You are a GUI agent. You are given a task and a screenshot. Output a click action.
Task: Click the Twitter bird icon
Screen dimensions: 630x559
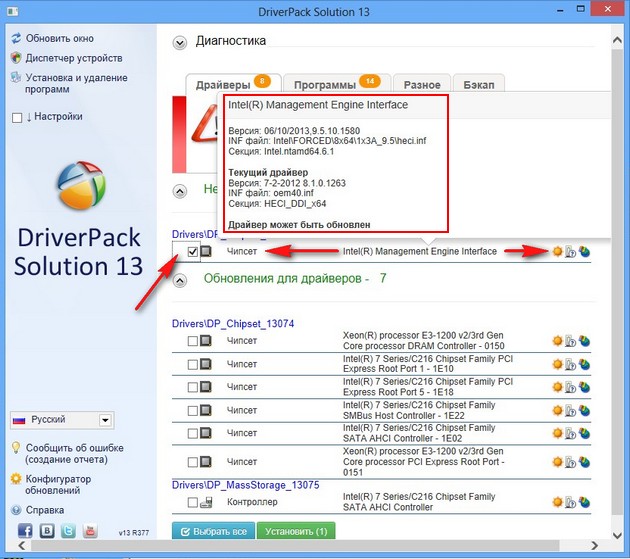[66, 530]
